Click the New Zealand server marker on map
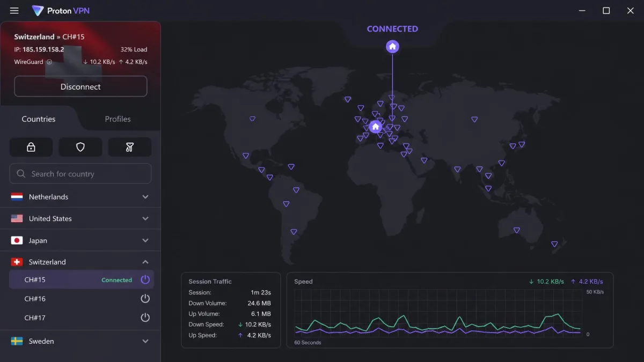The width and height of the screenshot is (644, 362). (554, 244)
